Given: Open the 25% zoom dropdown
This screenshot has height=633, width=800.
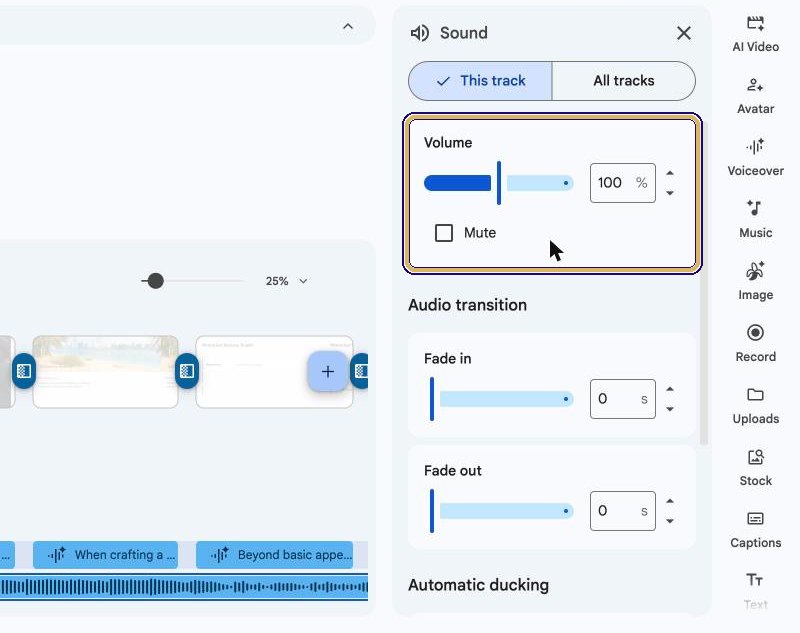Looking at the screenshot, I should (x=287, y=281).
